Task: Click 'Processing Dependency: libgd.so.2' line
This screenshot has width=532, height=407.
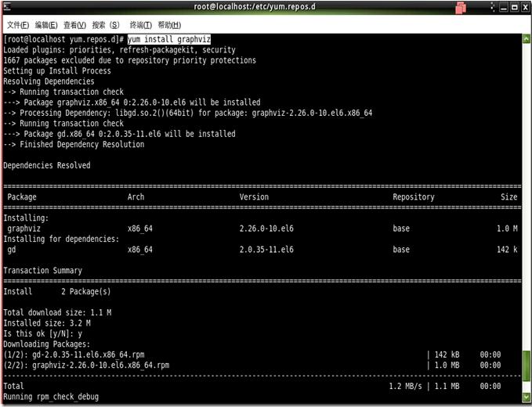Action: coord(187,113)
